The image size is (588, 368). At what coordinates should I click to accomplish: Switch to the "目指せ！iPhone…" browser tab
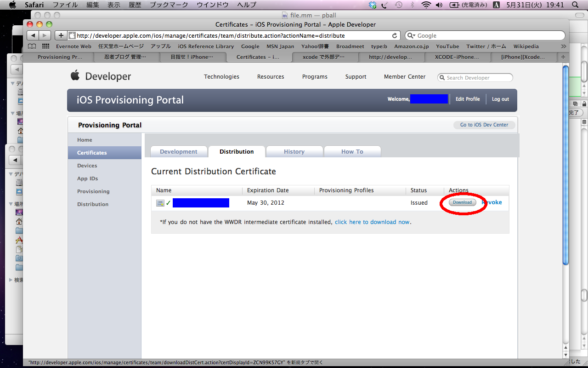tap(192, 57)
